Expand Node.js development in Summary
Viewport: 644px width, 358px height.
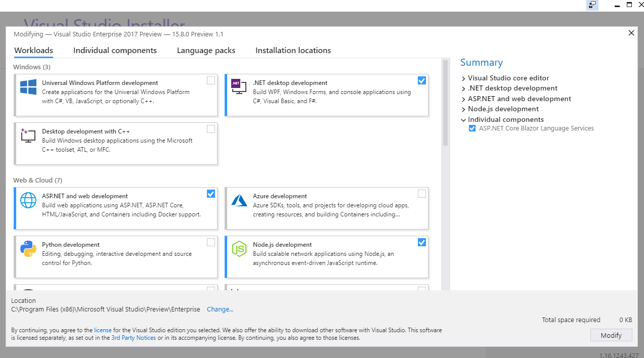pos(463,109)
